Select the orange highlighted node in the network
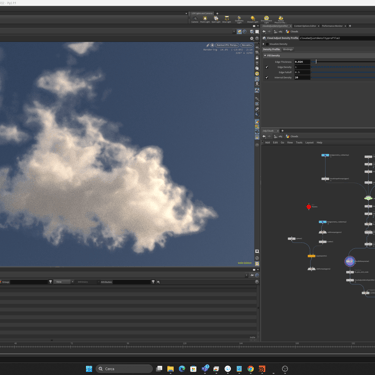This screenshot has width=375, height=375. point(311,256)
